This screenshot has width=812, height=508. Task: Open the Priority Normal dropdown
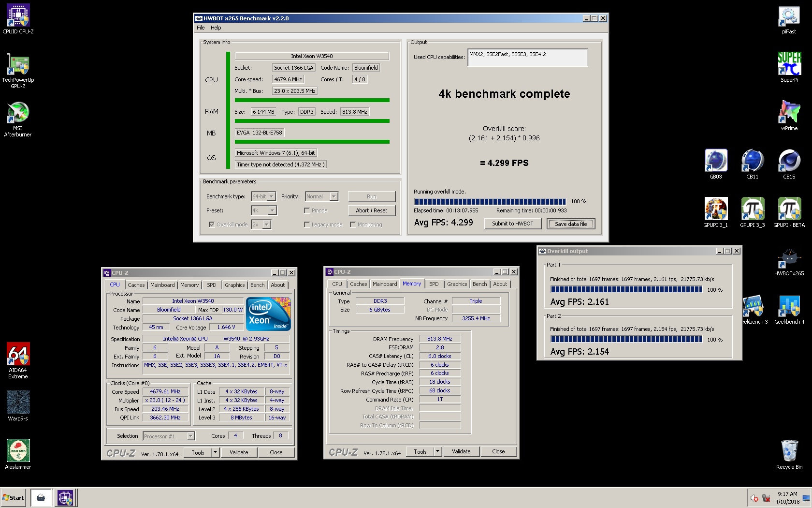click(x=321, y=196)
